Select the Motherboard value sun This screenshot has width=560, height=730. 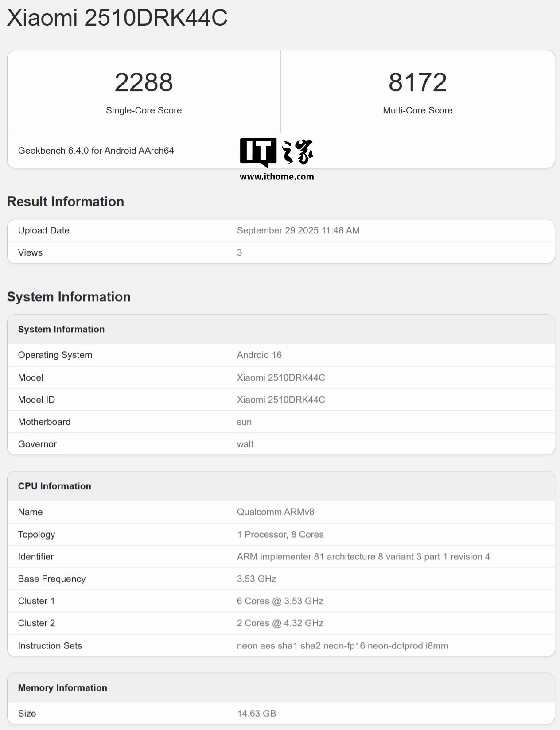click(x=244, y=422)
